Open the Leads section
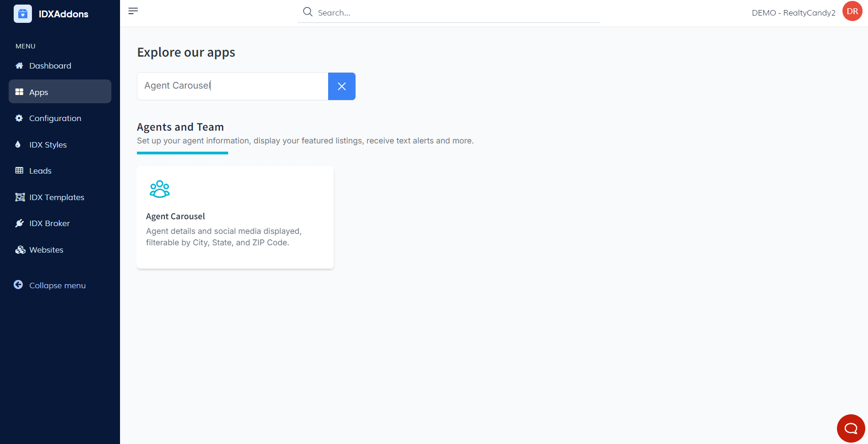The image size is (868, 444). click(40, 171)
